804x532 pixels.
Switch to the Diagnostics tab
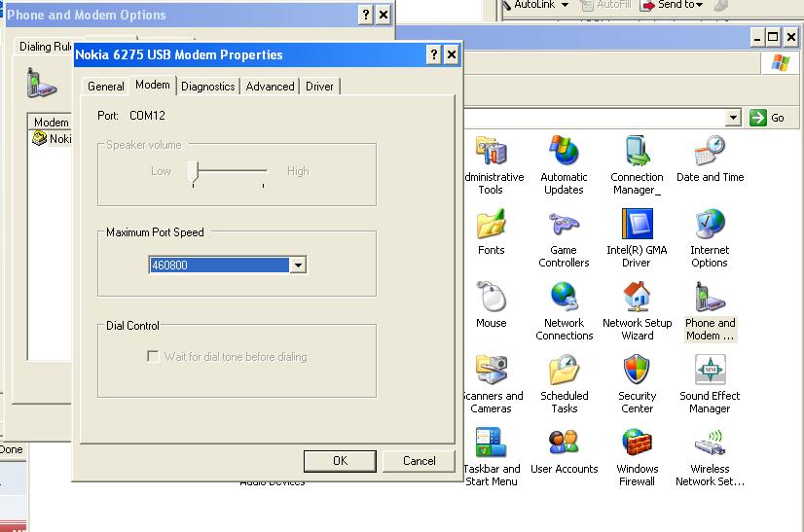coord(207,87)
